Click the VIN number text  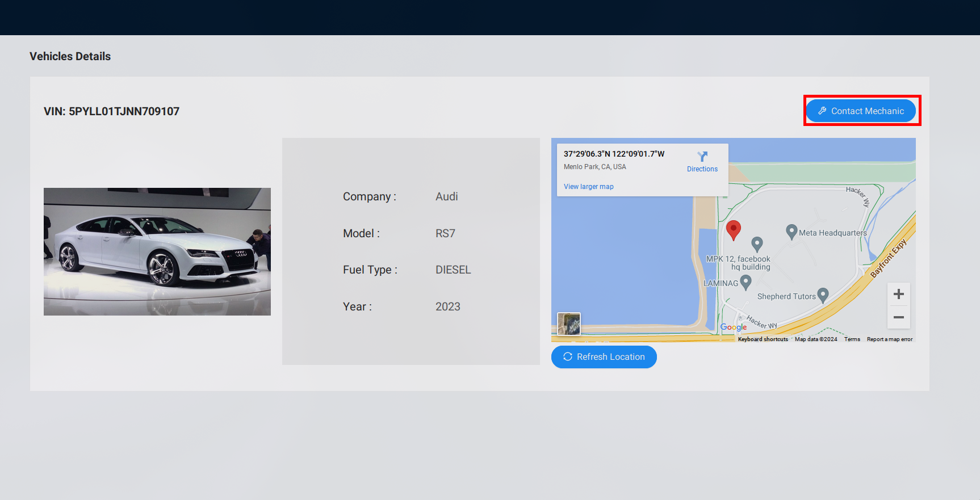111,111
